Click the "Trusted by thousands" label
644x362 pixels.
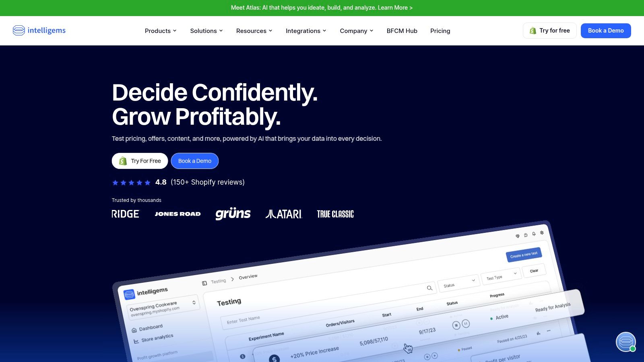136,200
